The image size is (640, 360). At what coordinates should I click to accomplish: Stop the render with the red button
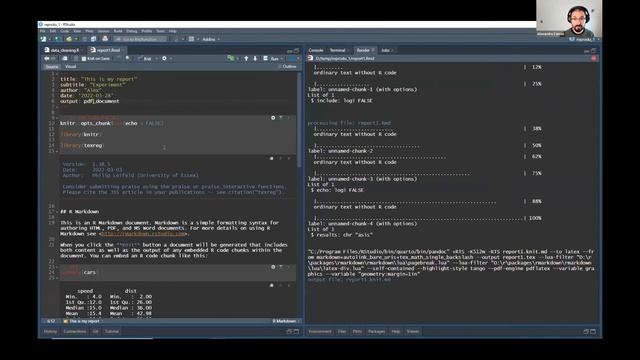pos(594,59)
